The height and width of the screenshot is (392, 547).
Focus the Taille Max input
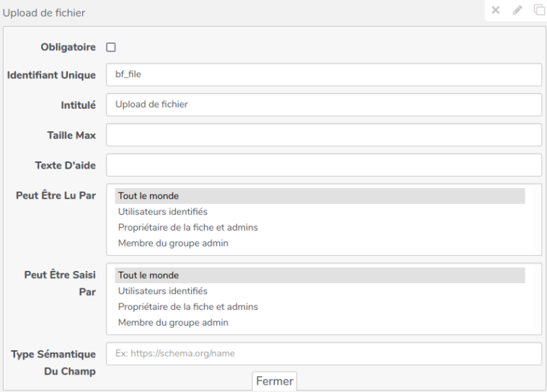pos(324,135)
